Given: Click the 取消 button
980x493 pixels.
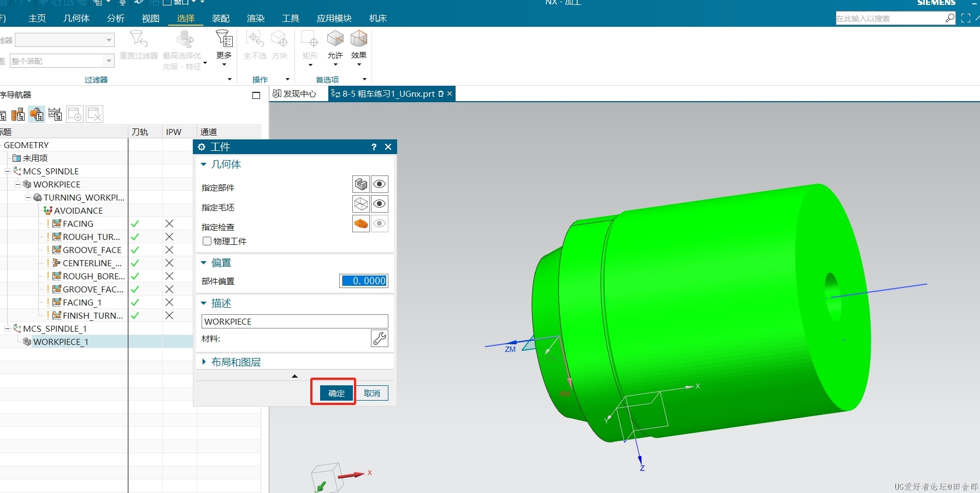Looking at the screenshot, I should pos(372,393).
